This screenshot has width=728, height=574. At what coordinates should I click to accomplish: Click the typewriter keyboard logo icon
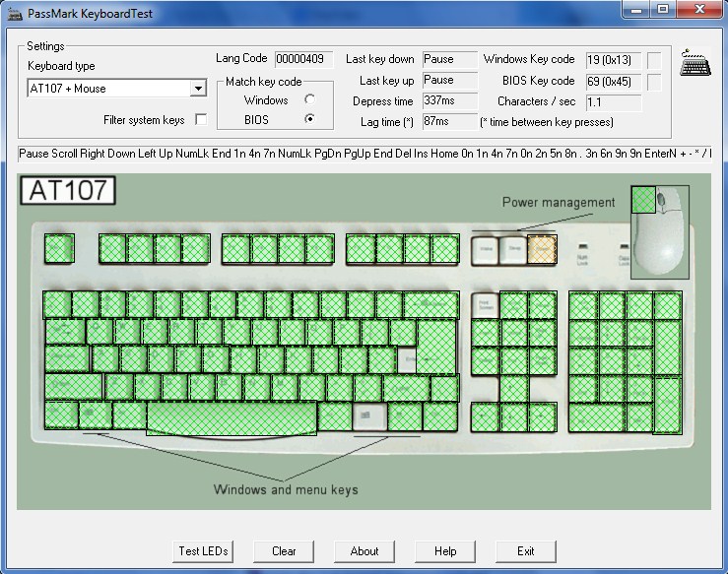click(x=695, y=63)
